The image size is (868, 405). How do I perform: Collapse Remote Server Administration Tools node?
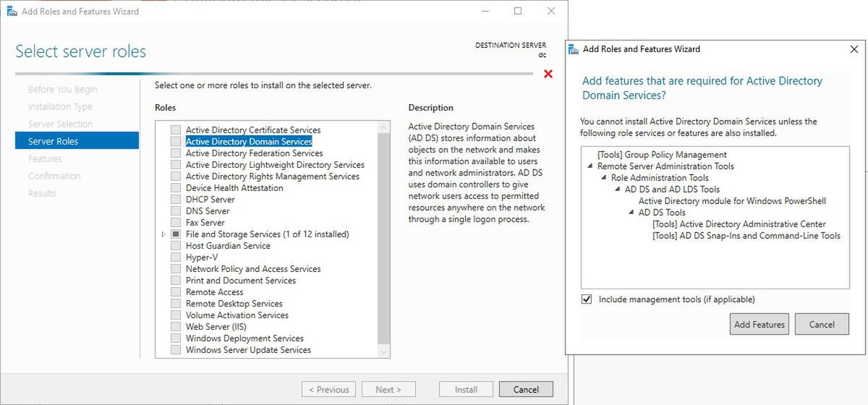590,166
